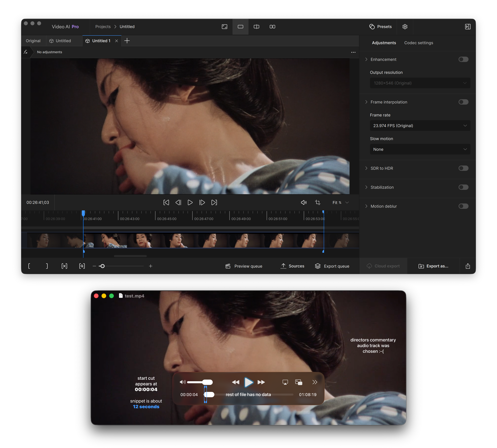497x448 pixels.
Task: Expand the SDR to HDR section
Action: click(366, 168)
